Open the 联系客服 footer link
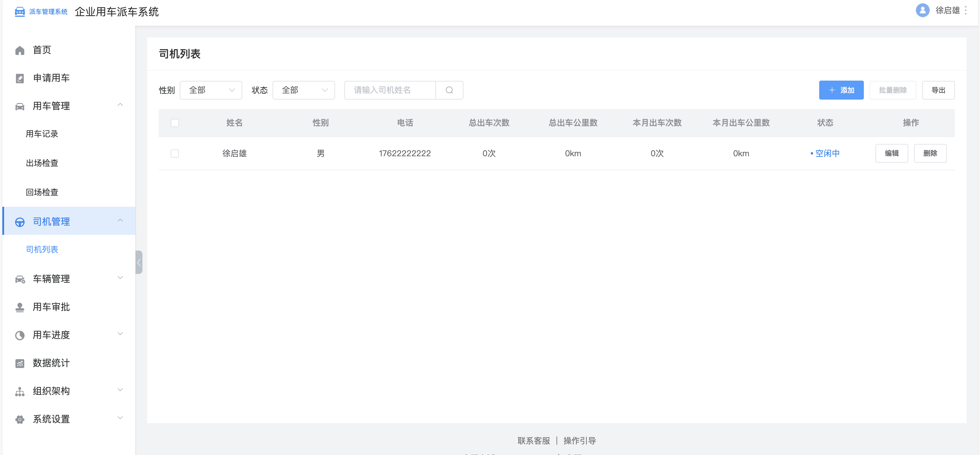Image resolution: width=980 pixels, height=455 pixels. [534, 441]
